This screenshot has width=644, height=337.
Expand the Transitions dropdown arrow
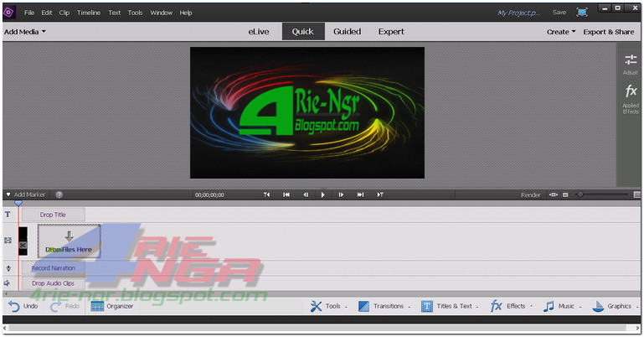coord(409,307)
